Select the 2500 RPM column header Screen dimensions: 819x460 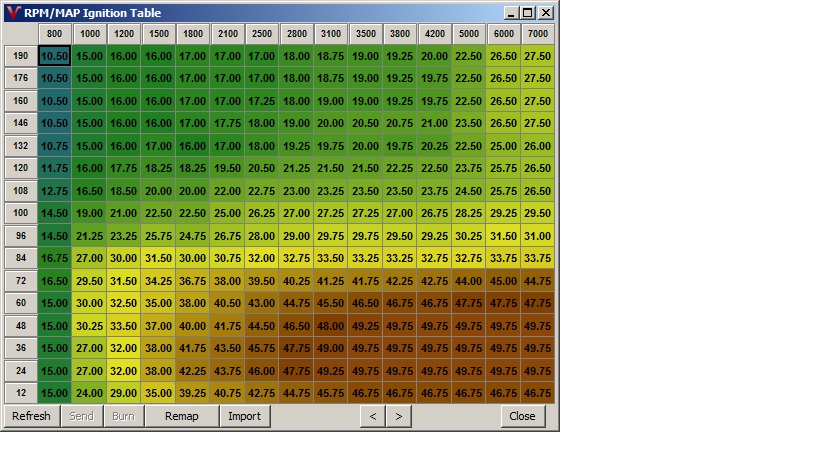point(260,34)
